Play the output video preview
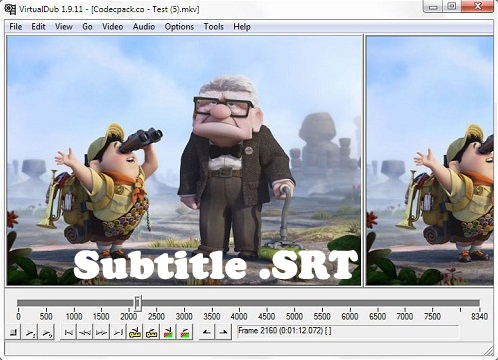498x360 pixels. (47, 332)
